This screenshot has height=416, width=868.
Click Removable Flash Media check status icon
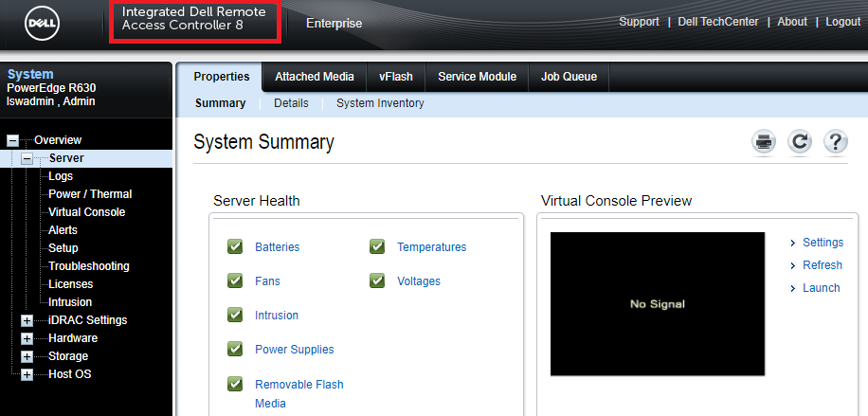[235, 384]
